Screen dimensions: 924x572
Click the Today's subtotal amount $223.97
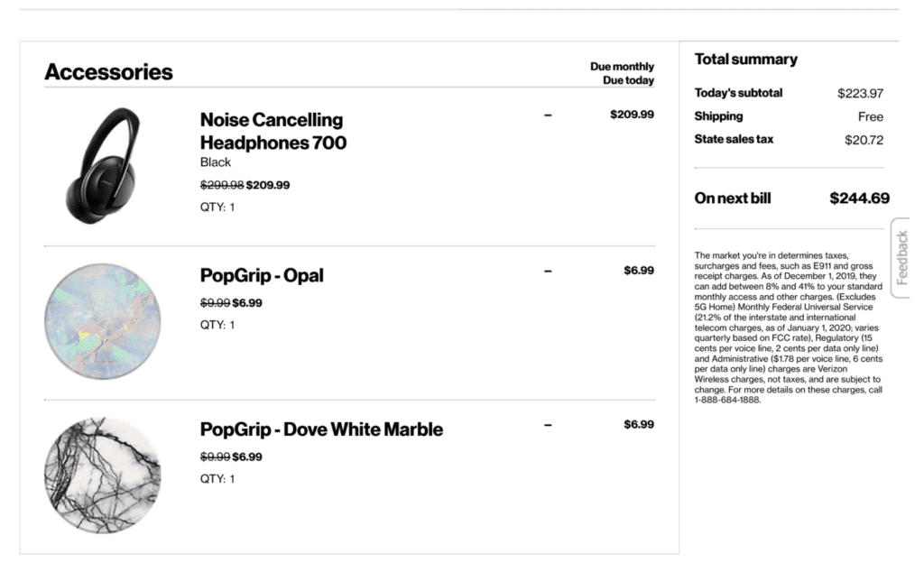[860, 93]
